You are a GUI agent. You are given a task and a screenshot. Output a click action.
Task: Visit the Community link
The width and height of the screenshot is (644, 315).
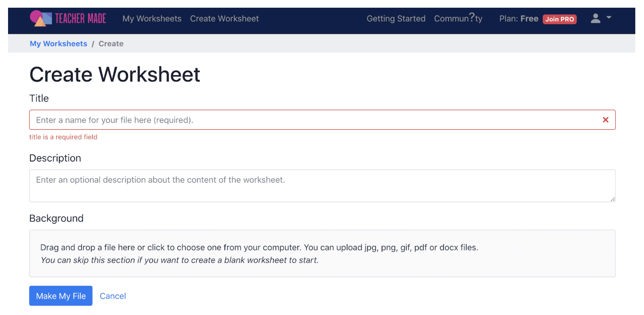click(x=458, y=19)
